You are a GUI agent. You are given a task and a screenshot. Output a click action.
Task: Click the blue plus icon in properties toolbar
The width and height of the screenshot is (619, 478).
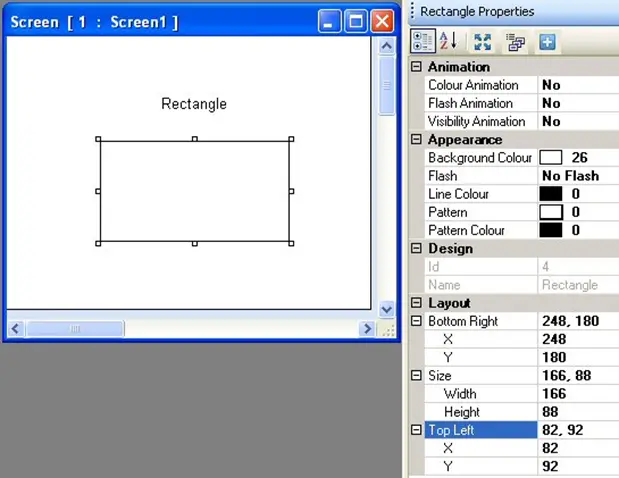547,41
